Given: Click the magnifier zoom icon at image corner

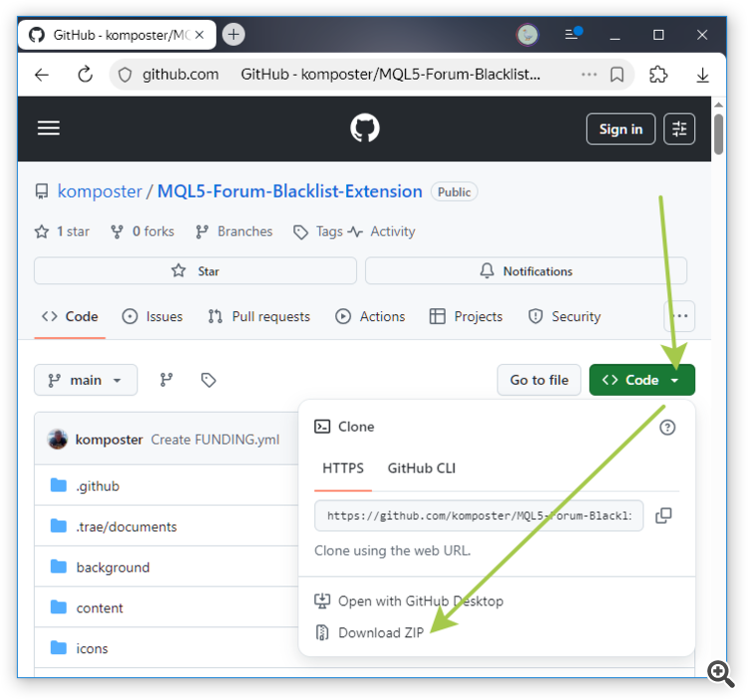Looking at the screenshot, I should (x=720, y=673).
